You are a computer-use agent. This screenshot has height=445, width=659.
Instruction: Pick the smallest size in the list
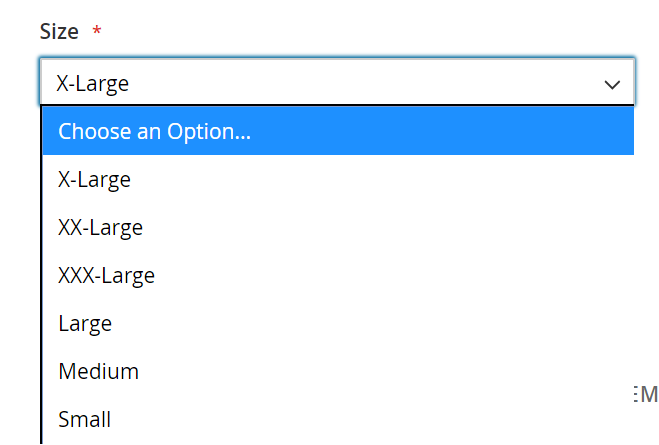(85, 419)
